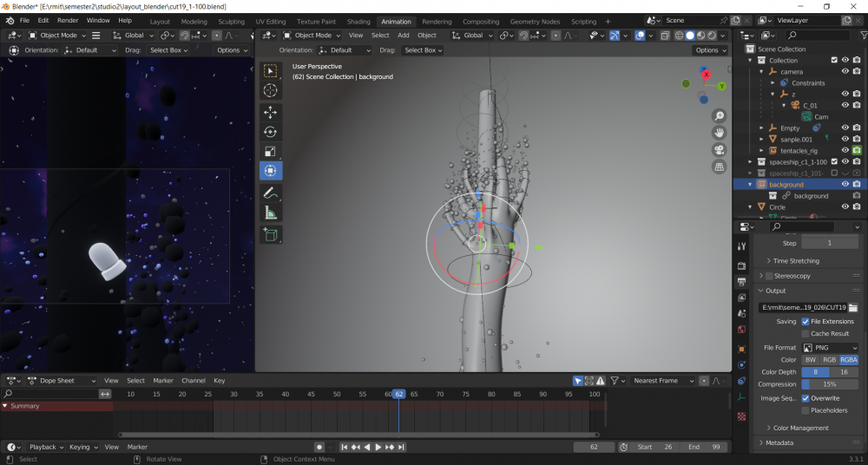Choose the Rotate tool

coord(271,132)
